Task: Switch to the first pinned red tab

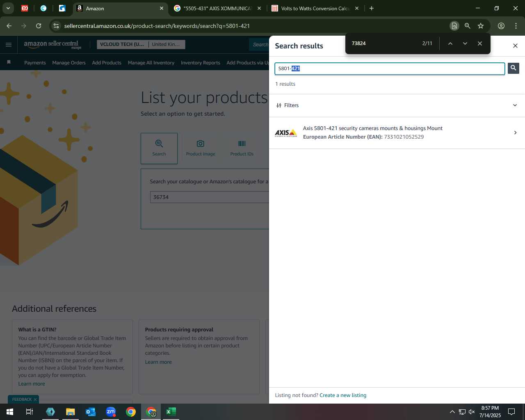Action: tap(25, 8)
